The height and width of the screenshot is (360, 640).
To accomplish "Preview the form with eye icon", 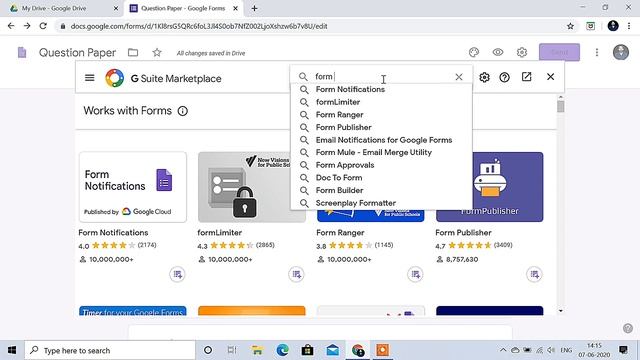I will [498, 52].
